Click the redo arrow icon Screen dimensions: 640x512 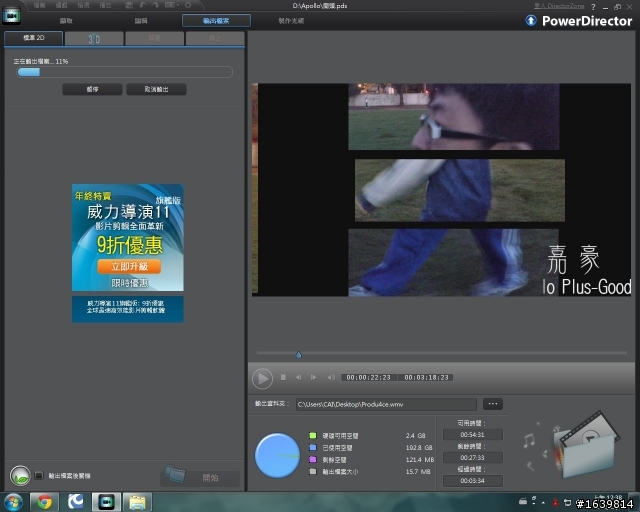[156, 5]
